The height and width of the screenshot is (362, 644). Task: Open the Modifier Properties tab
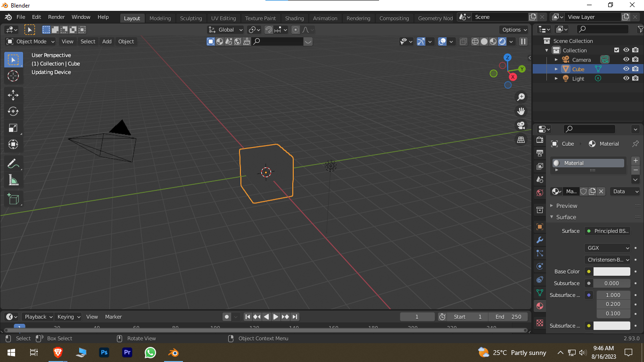pyautogui.click(x=539, y=240)
